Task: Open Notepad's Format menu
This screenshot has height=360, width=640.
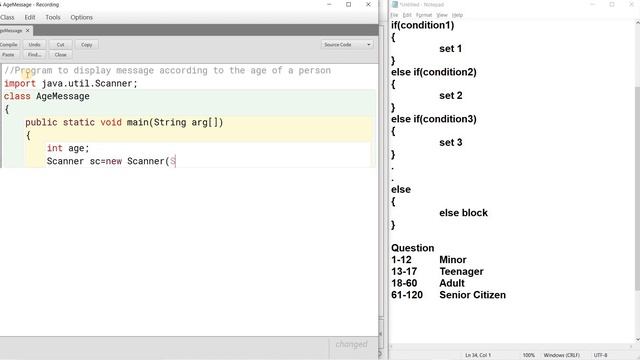Action: coord(424,15)
